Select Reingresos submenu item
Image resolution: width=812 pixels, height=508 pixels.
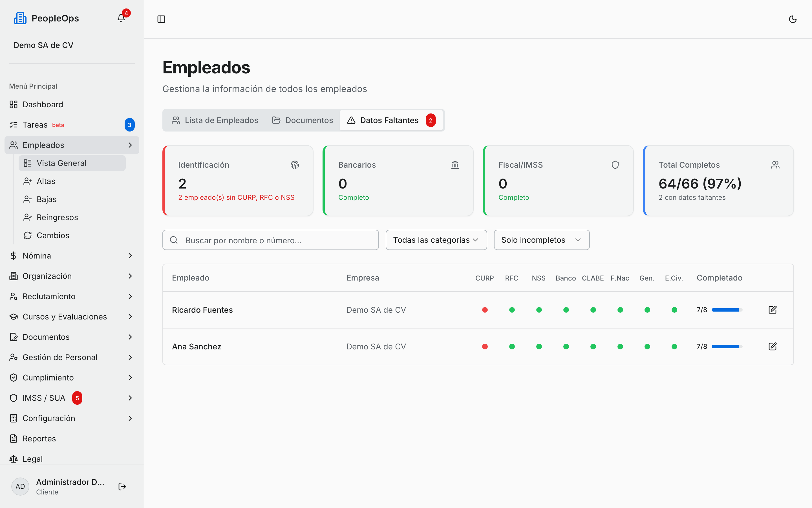tap(72, 217)
